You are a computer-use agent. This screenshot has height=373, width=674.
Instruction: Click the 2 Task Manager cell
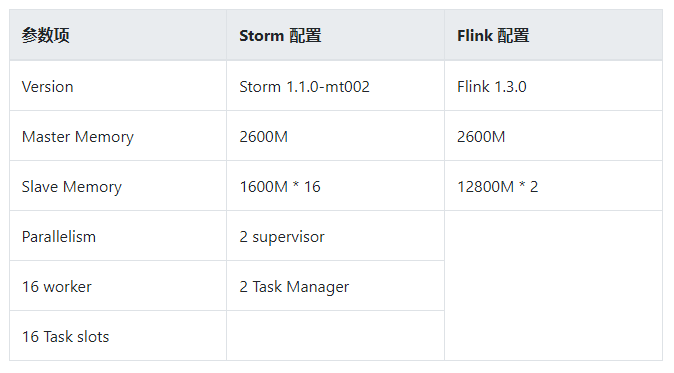click(335, 286)
